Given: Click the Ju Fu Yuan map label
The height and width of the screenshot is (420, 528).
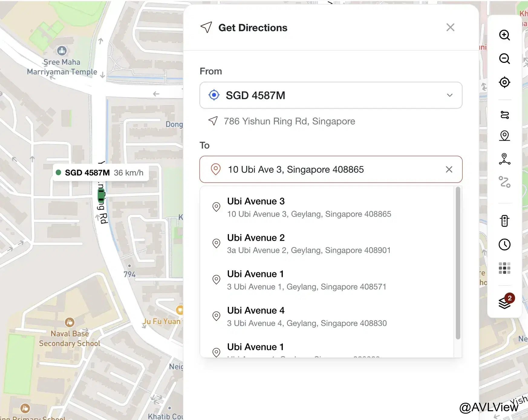Looking at the screenshot, I should (x=161, y=321).
